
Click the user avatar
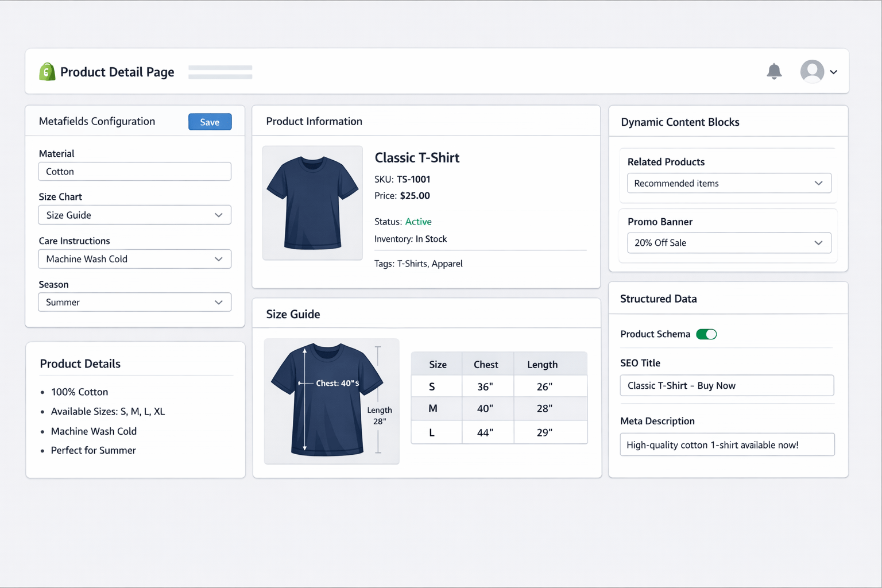click(x=811, y=71)
